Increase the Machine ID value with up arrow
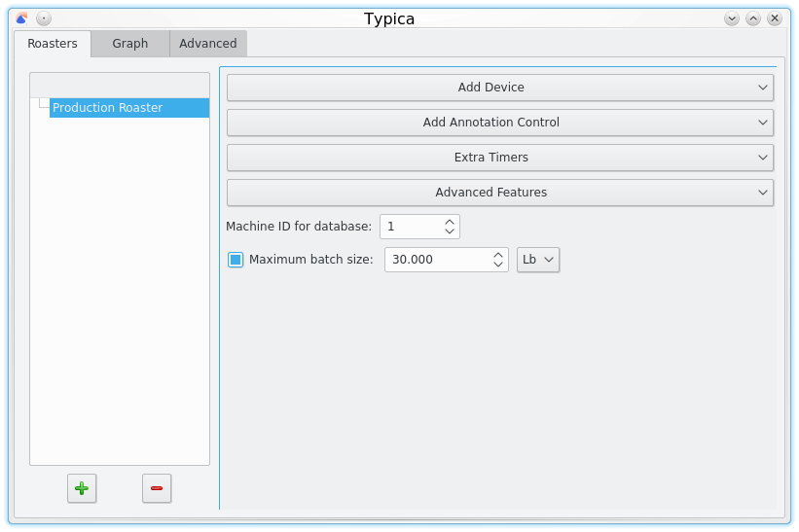The height and width of the screenshot is (532, 799). (449, 222)
